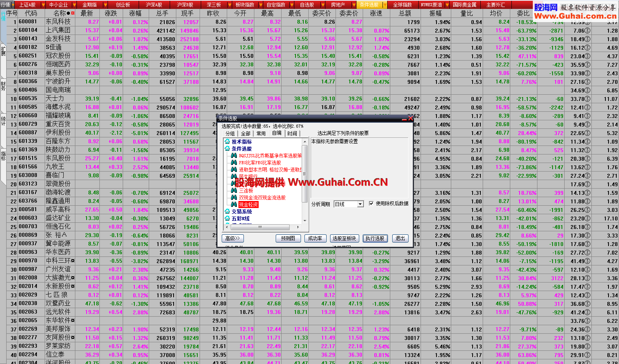Click the 选股至板块 button
619x364 pixels.
(x=344, y=238)
